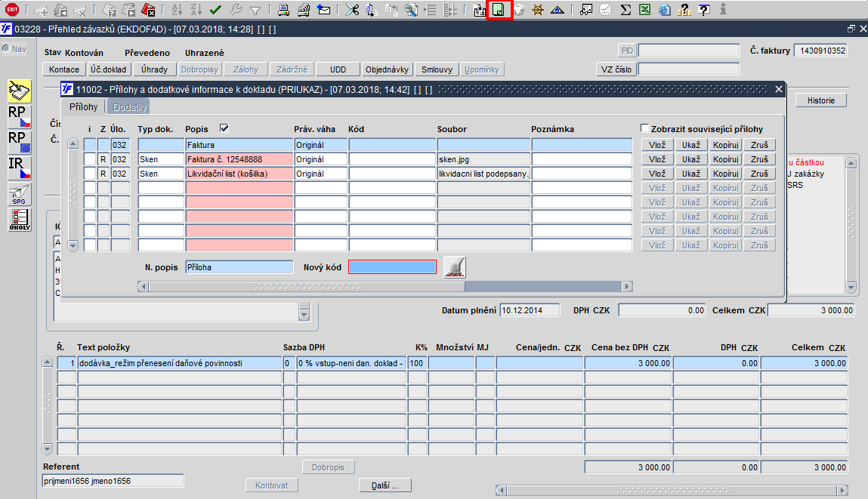Open the context help question-mark window icon
Viewport: 868px width, 499px height.
coord(704,9)
